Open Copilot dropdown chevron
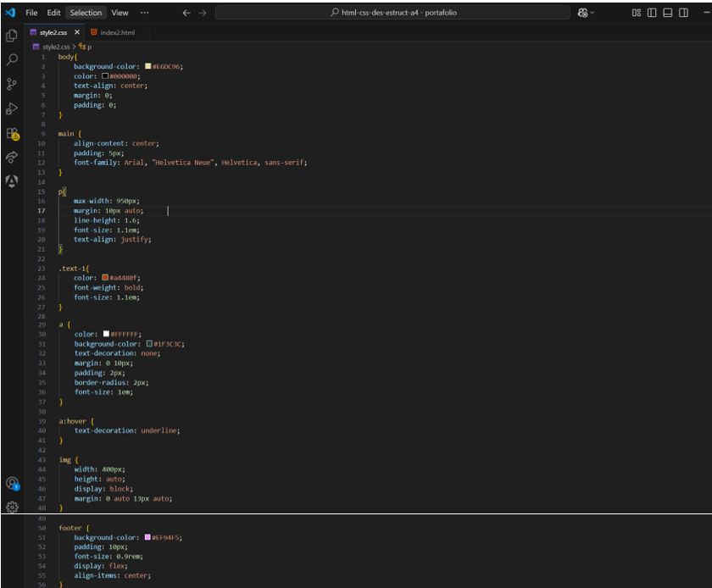Screen dimensions: 712x588 pyautogui.click(x=592, y=13)
